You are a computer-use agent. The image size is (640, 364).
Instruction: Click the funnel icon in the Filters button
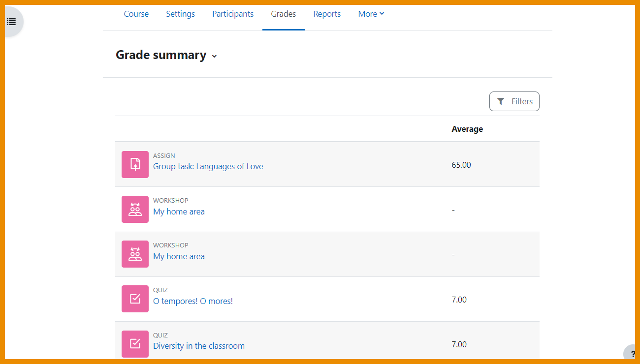pos(501,101)
